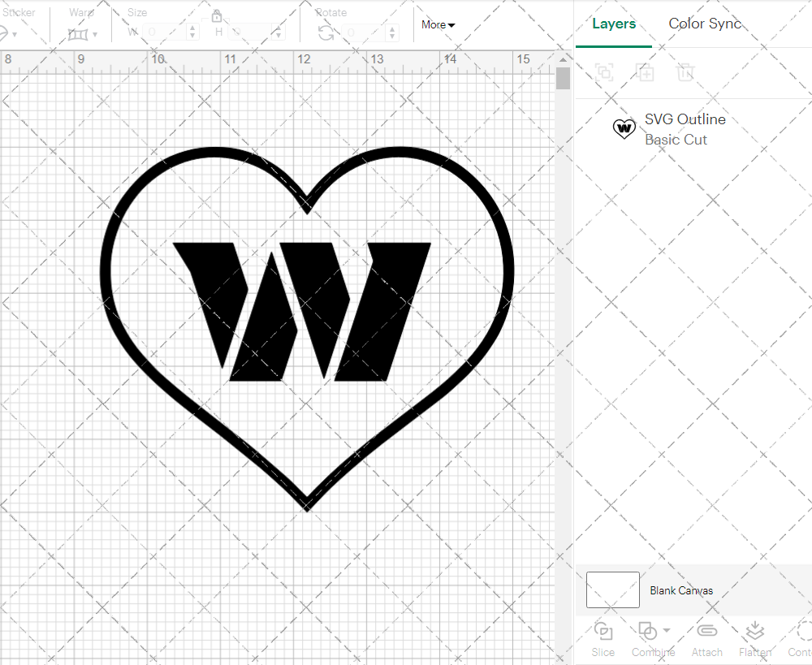The height and width of the screenshot is (665, 812).
Task: Click the Contour icon
Action: pos(802,632)
